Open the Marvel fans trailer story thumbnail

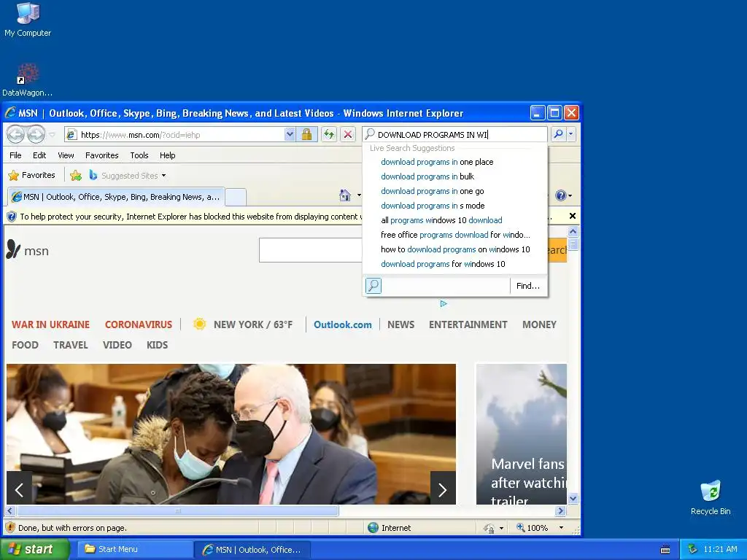(522, 434)
